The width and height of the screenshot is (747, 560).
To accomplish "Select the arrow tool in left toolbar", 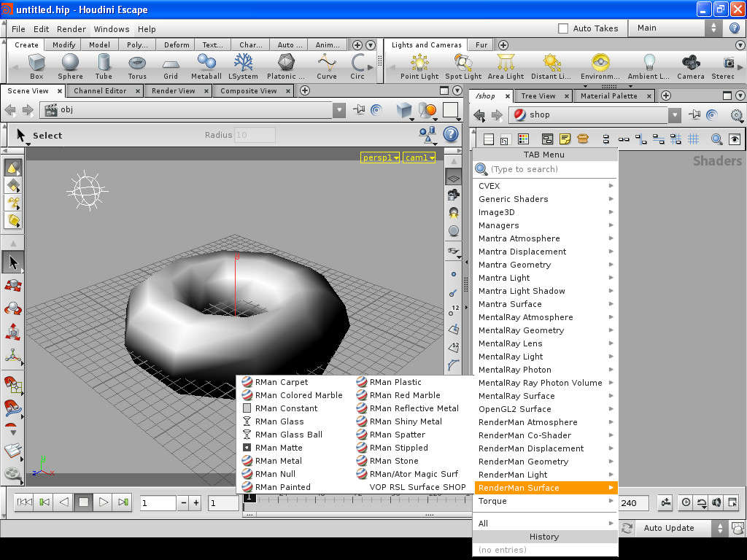I will click(x=13, y=262).
